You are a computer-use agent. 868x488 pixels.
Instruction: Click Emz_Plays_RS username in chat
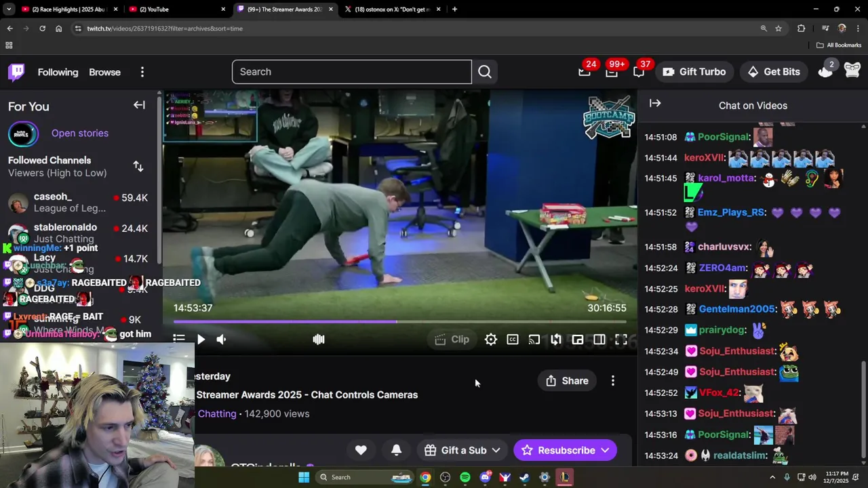coord(731,212)
